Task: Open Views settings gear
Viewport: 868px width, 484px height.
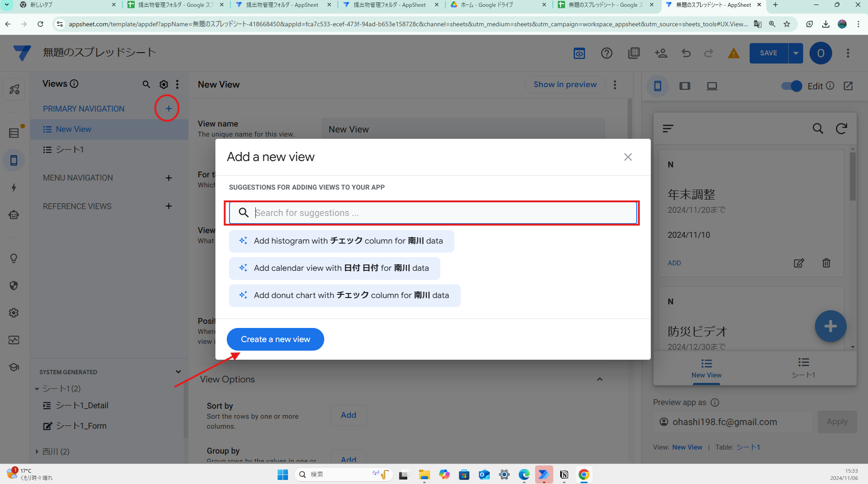Action: pyautogui.click(x=164, y=84)
